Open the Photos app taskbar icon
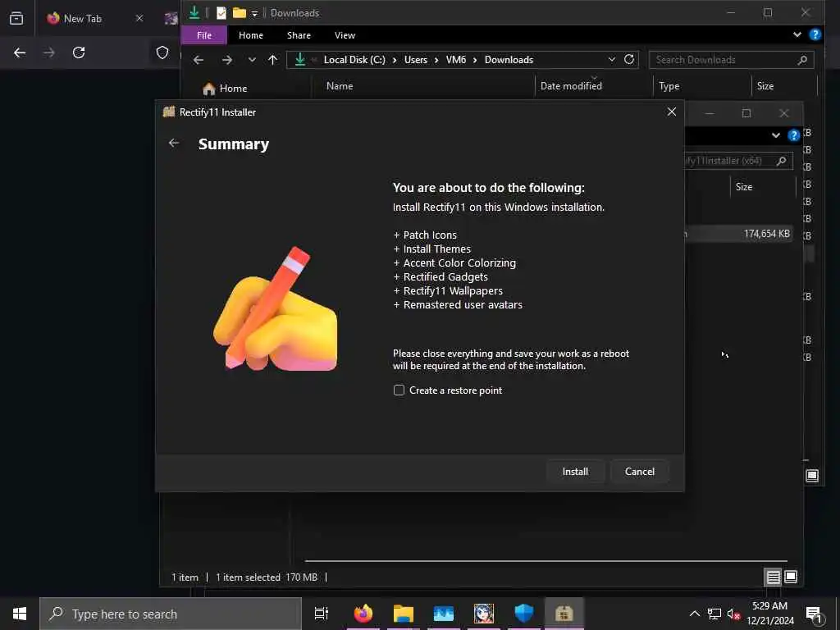This screenshot has height=630, width=840. tap(444, 614)
